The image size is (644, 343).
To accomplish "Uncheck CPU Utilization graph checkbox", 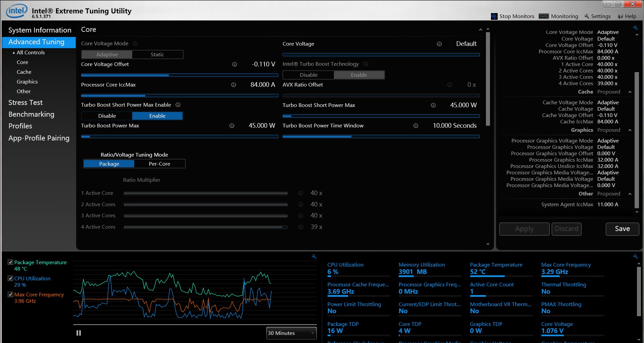I will pos(10,278).
